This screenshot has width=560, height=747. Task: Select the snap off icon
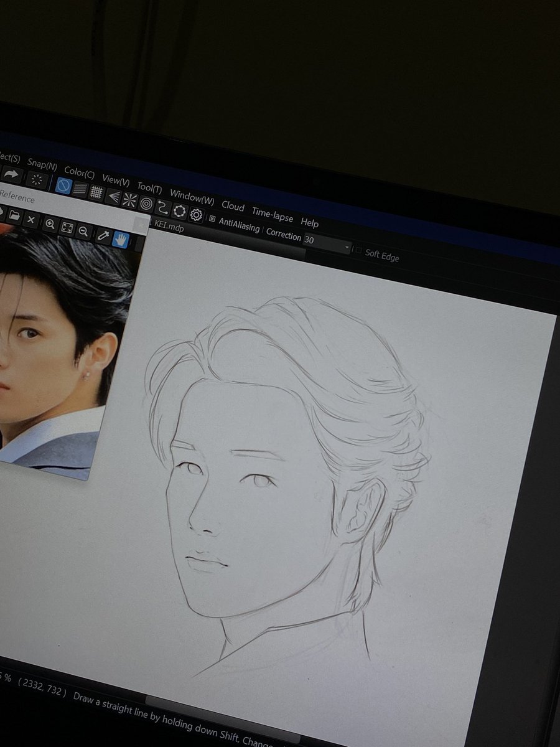pos(63,185)
